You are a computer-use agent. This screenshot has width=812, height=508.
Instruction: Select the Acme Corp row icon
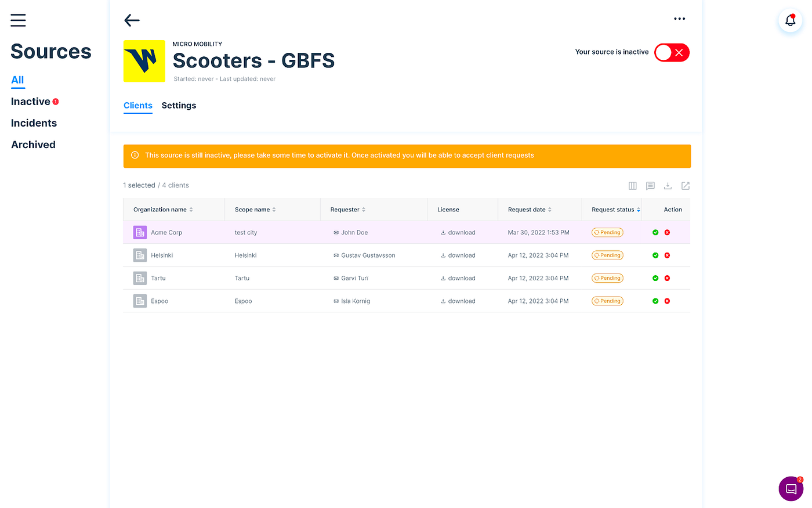[x=140, y=233]
